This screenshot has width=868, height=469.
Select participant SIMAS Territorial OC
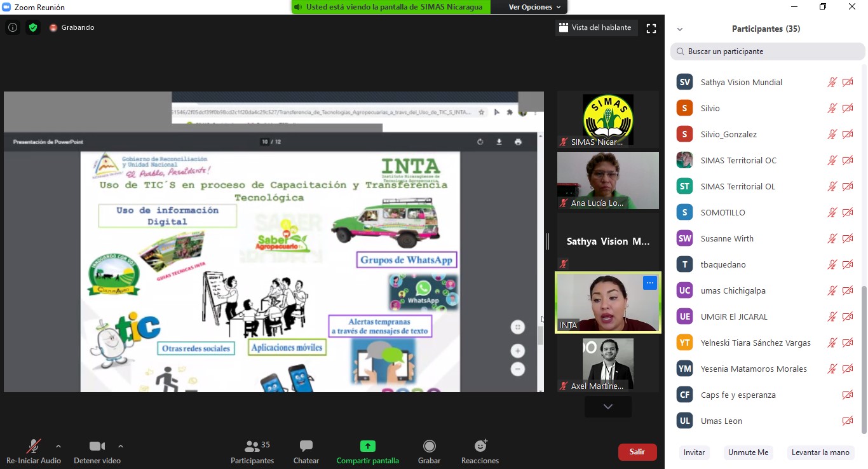[x=766, y=160]
